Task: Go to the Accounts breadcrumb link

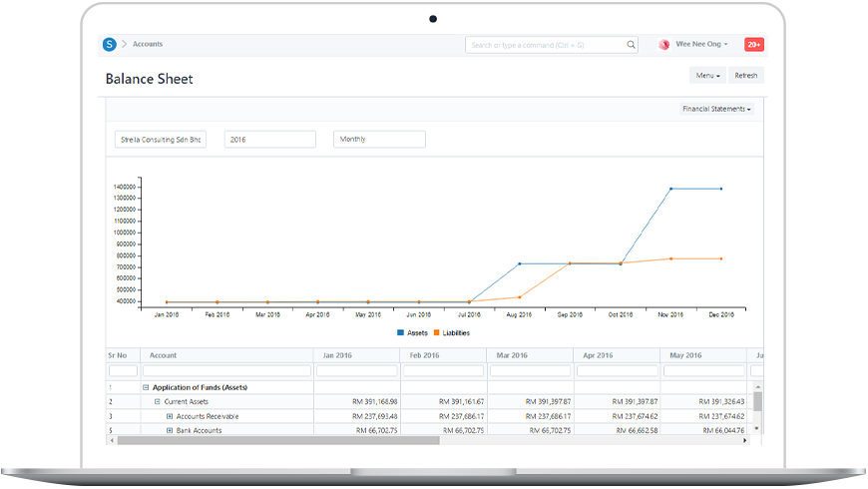Action: click(148, 44)
